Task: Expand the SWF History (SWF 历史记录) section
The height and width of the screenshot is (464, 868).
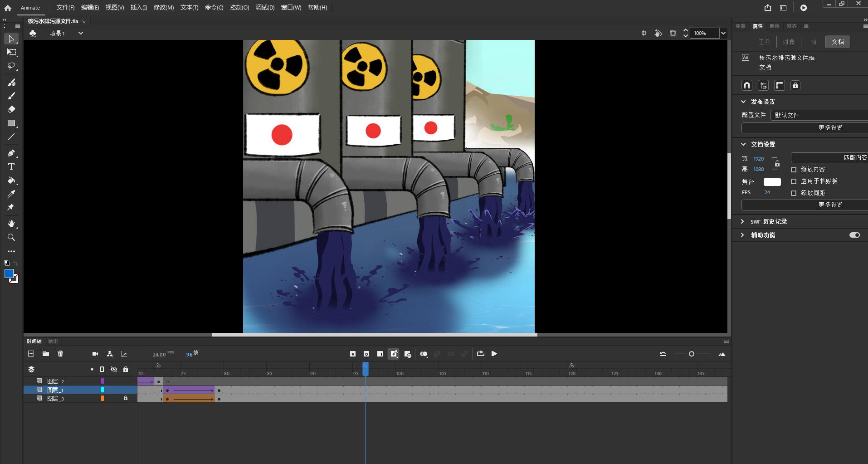Action: (742, 221)
